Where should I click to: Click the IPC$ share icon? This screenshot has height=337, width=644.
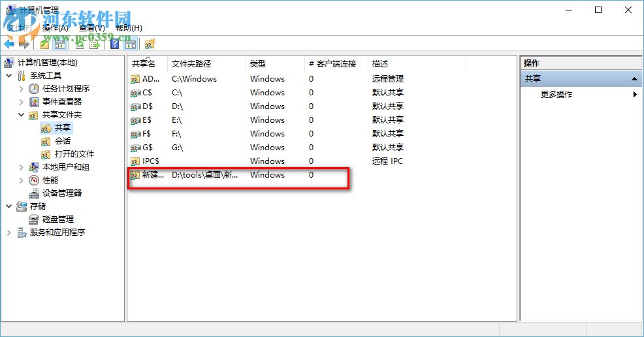coord(136,161)
